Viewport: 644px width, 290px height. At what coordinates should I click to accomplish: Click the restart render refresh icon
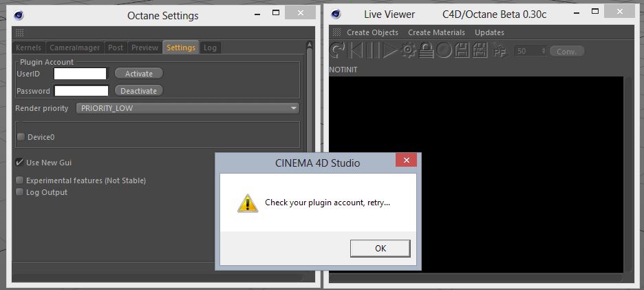tap(338, 50)
